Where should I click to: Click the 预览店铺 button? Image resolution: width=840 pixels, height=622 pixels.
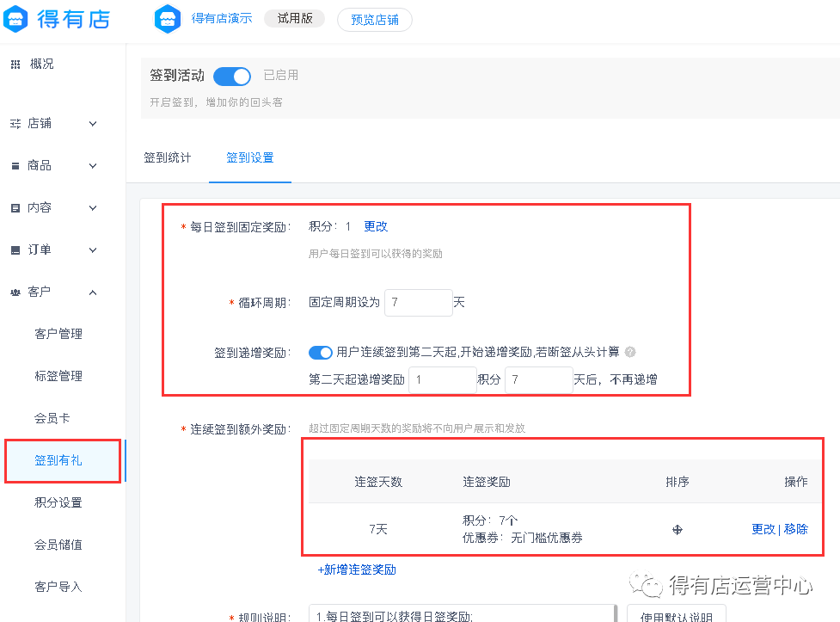374,20
